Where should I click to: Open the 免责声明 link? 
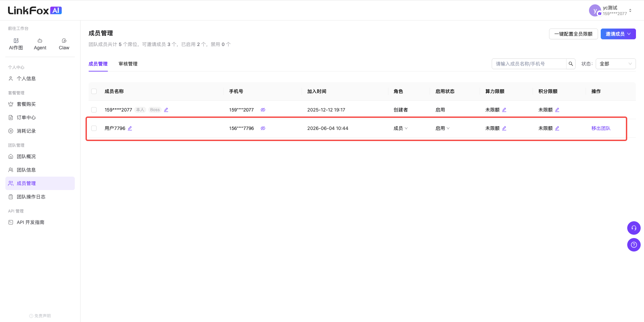click(x=40, y=316)
